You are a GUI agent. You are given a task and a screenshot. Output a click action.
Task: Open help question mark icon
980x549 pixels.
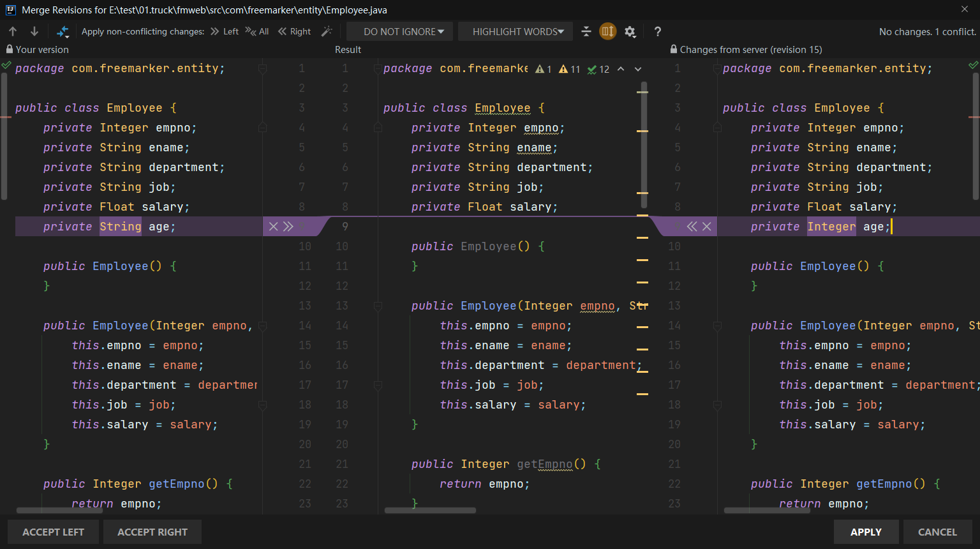[658, 31]
